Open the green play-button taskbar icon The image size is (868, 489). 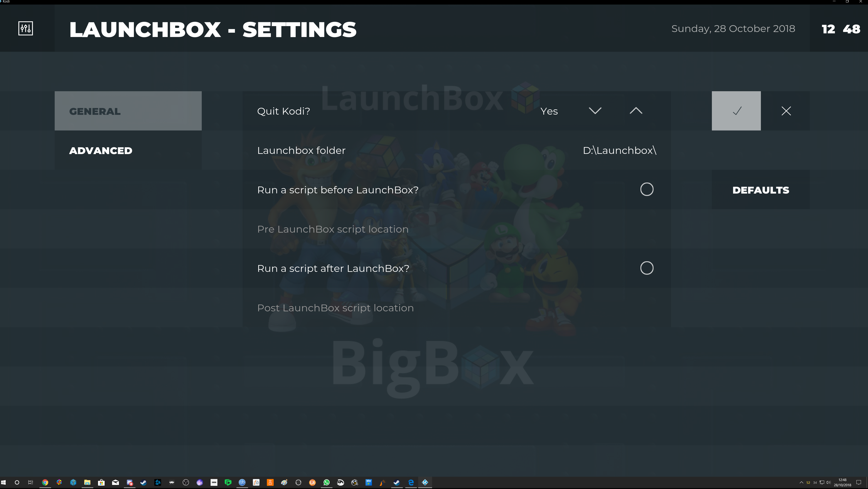(x=228, y=482)
